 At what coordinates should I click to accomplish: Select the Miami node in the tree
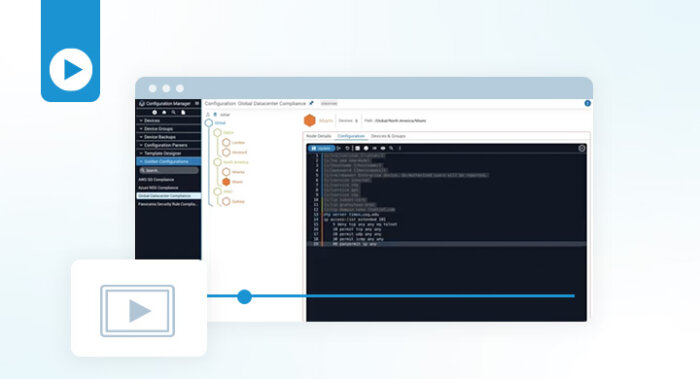coord(232,182)
